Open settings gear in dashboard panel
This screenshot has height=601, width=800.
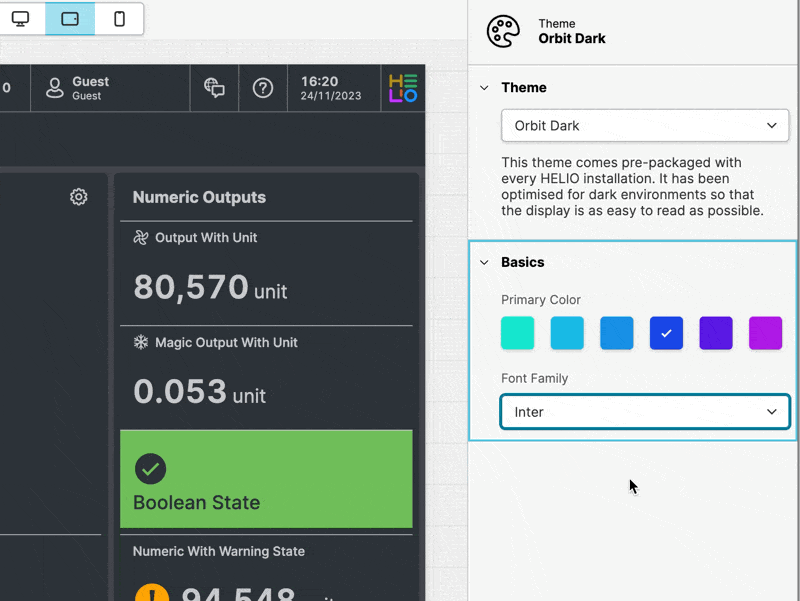[79, 197]
